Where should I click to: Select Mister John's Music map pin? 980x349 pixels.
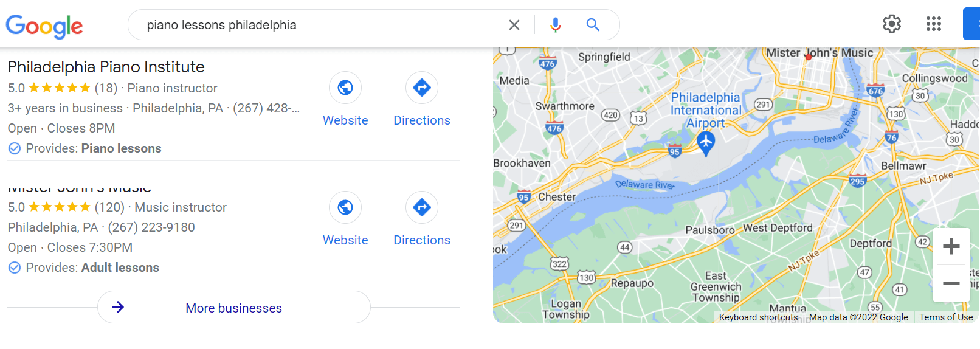tap(808, 57)
